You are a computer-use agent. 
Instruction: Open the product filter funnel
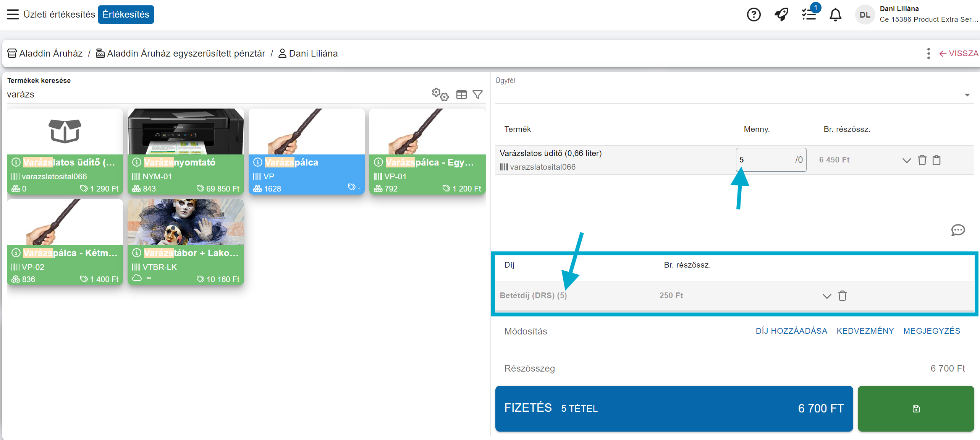[477, 94]
